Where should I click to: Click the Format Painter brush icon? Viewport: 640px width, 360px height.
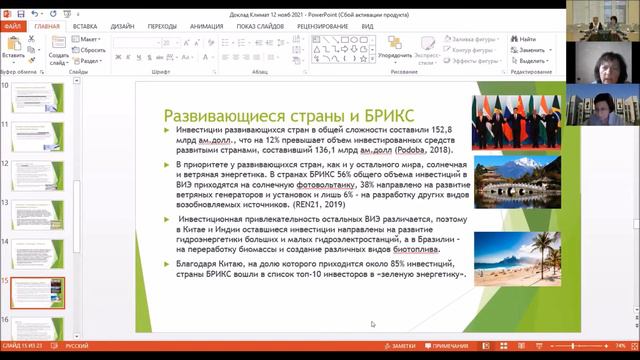31,60
